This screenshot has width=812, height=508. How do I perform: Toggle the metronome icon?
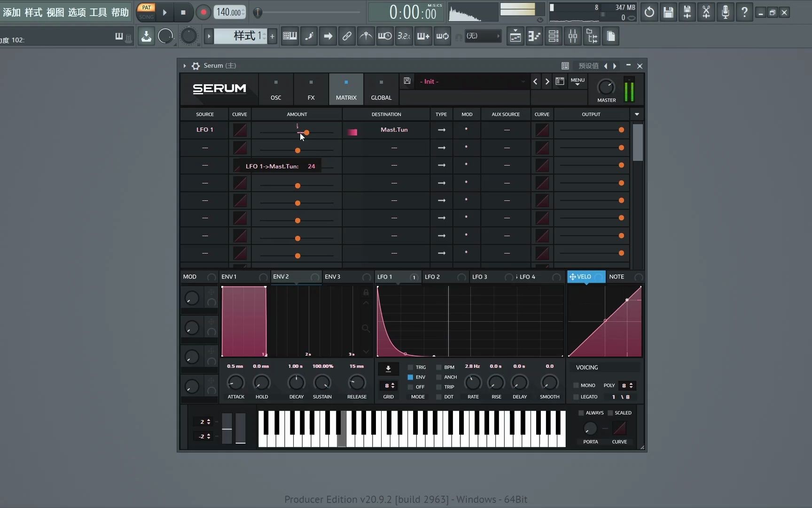[x=366, y=36]
